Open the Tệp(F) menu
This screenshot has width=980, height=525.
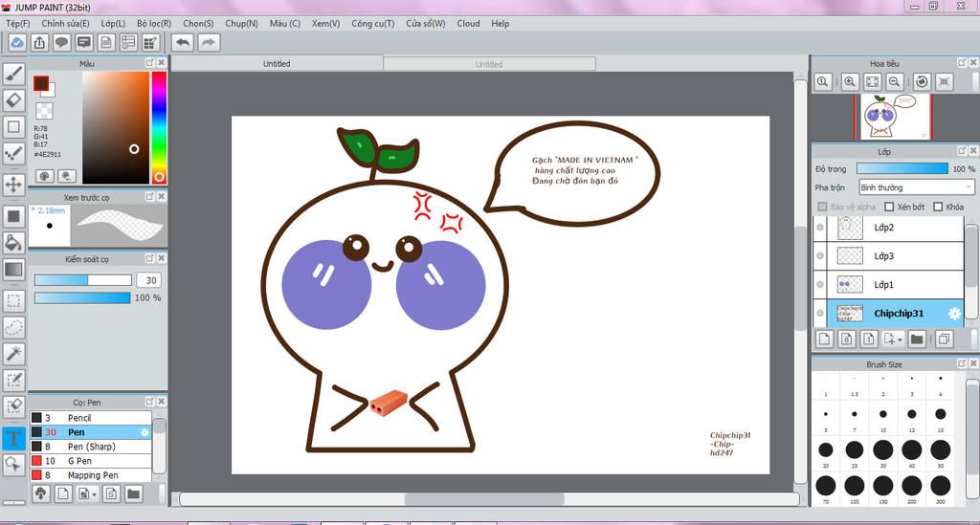point(17,23)
